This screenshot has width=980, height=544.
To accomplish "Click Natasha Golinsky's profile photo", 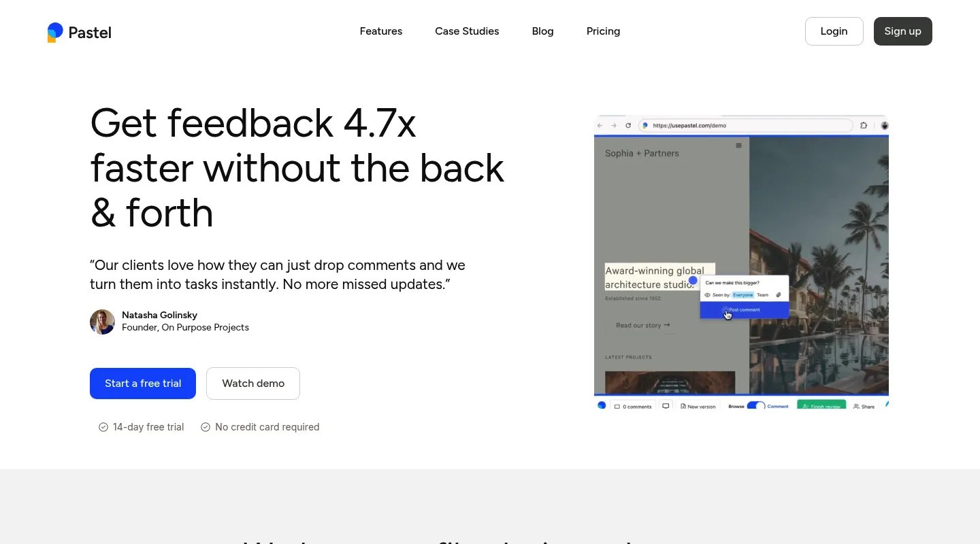I will coord(102,322).
